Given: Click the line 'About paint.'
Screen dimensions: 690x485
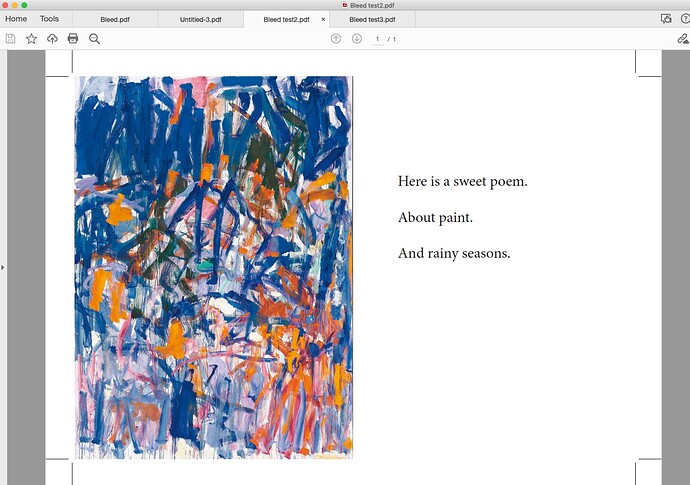Looking at the screenshot, I should pyautogui.click(x=435, y=217).
